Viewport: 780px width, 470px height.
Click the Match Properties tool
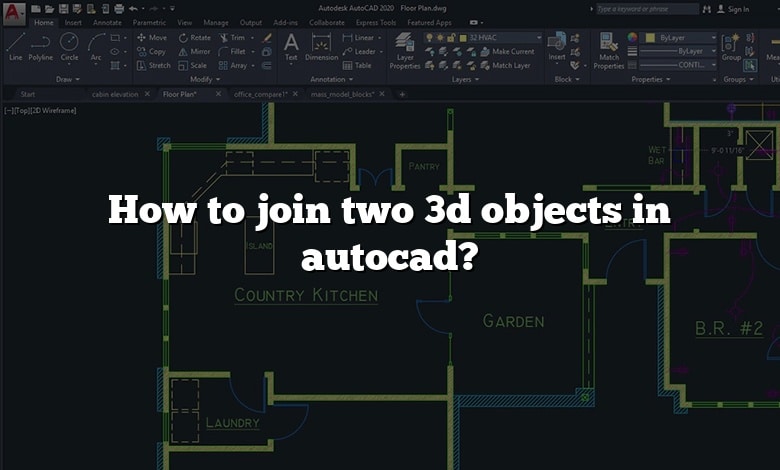point(608,48)
